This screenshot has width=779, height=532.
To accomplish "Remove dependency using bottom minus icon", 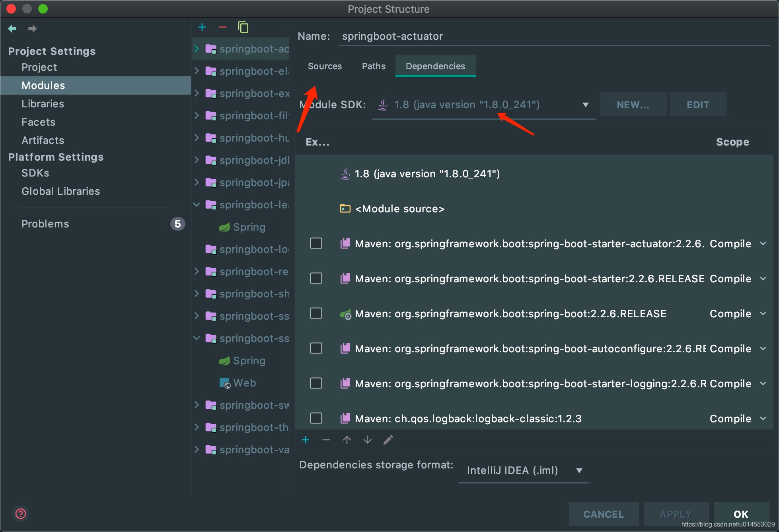I will (326, 440).
